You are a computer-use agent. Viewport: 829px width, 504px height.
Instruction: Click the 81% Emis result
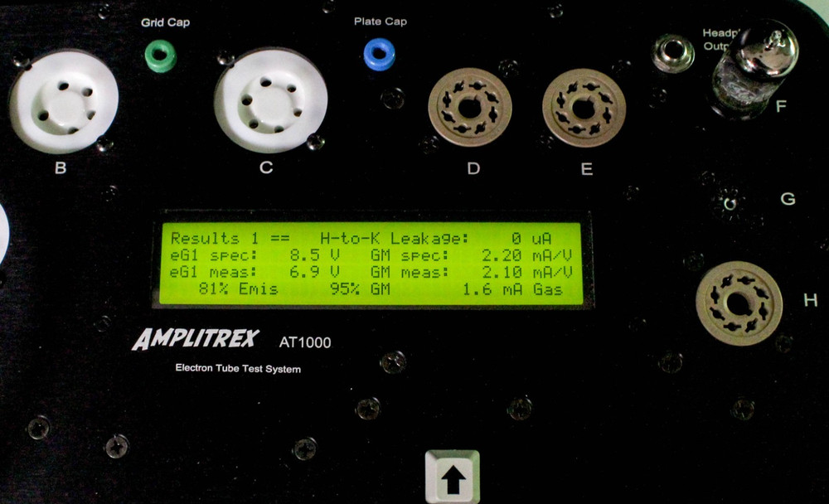pos(238,289)
